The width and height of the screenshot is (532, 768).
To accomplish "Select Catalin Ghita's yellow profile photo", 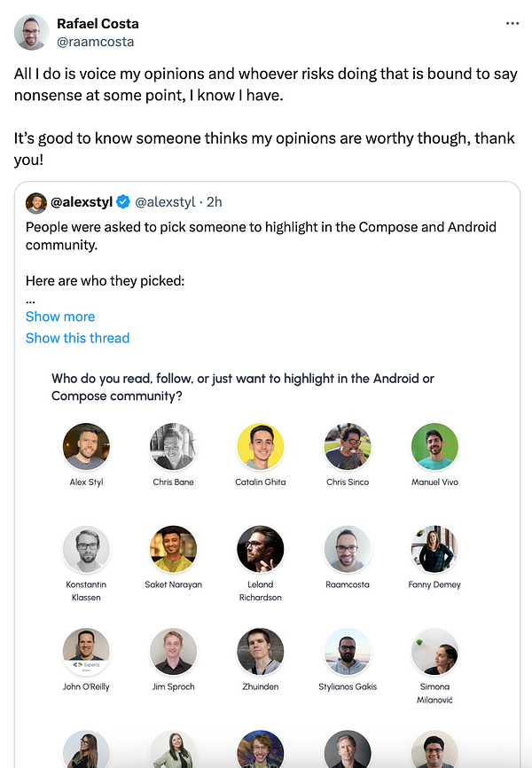I will 260,446.
